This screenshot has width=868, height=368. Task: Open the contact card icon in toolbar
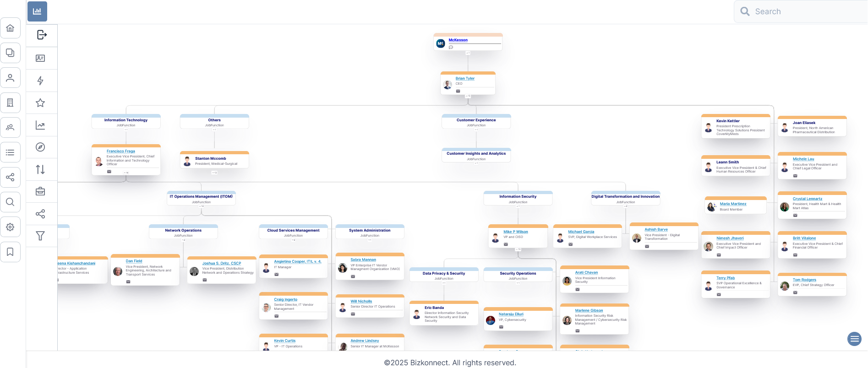pos(40,58)
